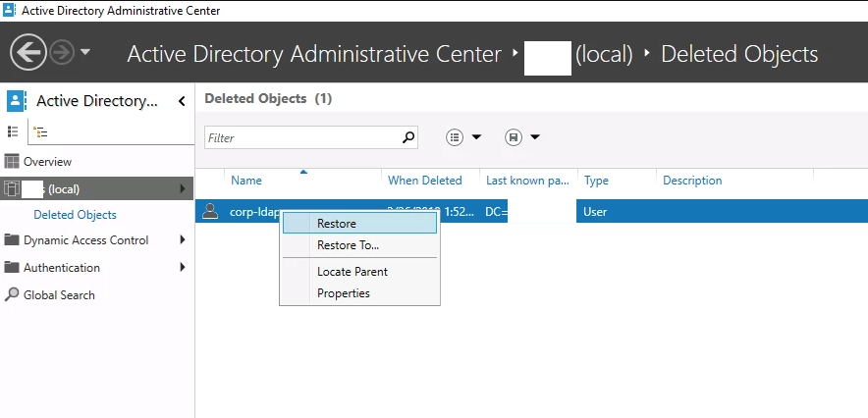This screenshot has height=418, width=868.
Task: Click the Overview grid icon
Action: 11,162
